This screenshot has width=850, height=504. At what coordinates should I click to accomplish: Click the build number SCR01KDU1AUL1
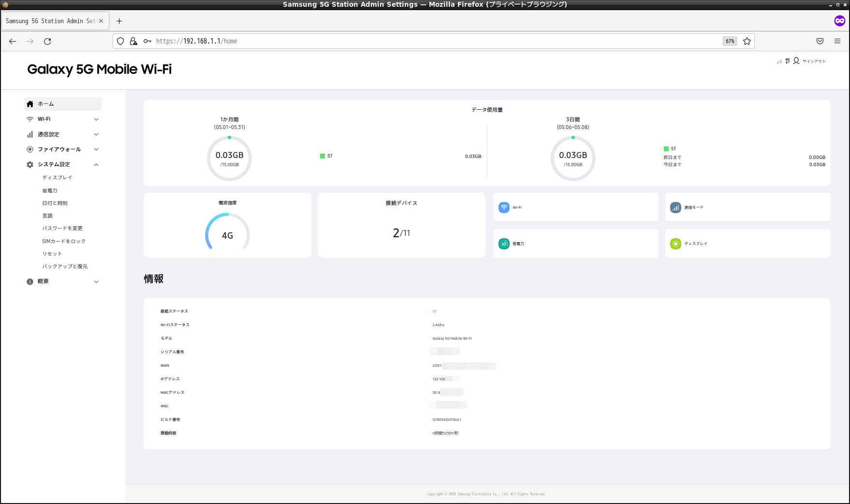click(x=447, y=420)
